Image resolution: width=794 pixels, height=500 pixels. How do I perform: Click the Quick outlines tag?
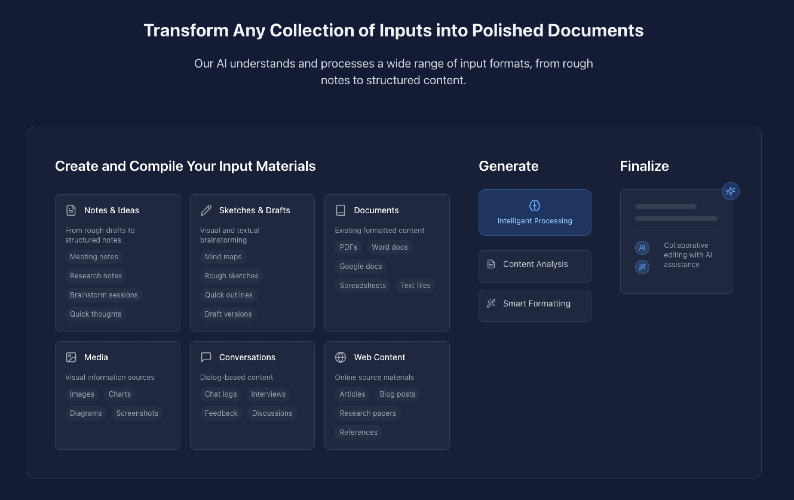(228, 295)
